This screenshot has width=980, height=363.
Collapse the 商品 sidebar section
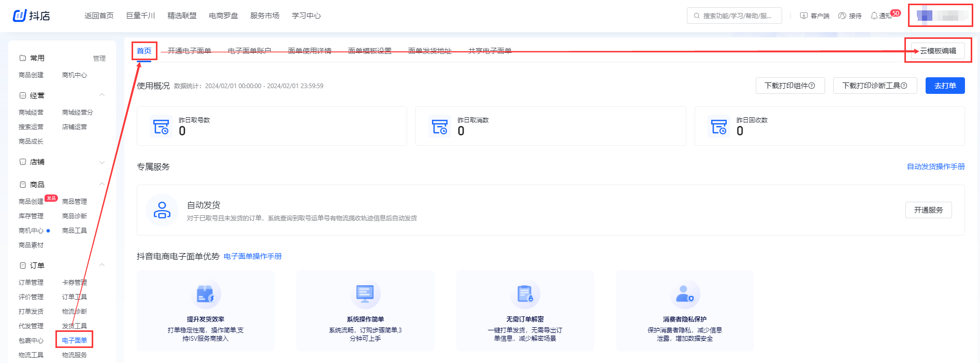click(102, 184)
